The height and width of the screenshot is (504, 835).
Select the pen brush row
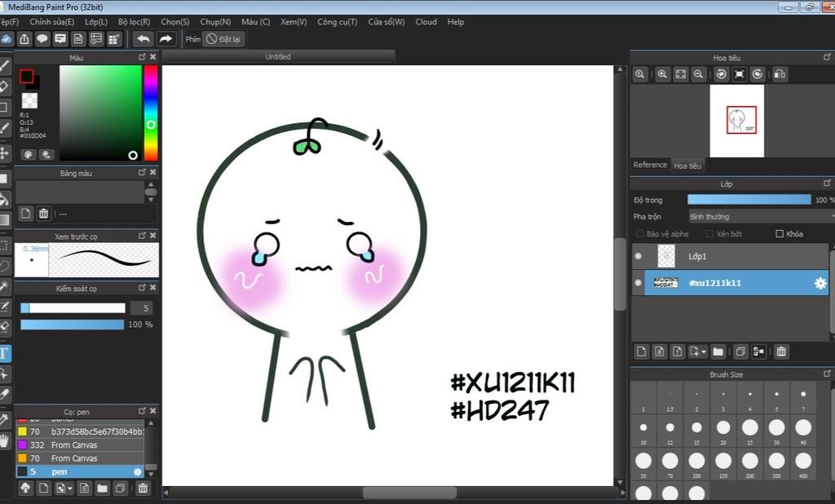(x=80, y=471)
